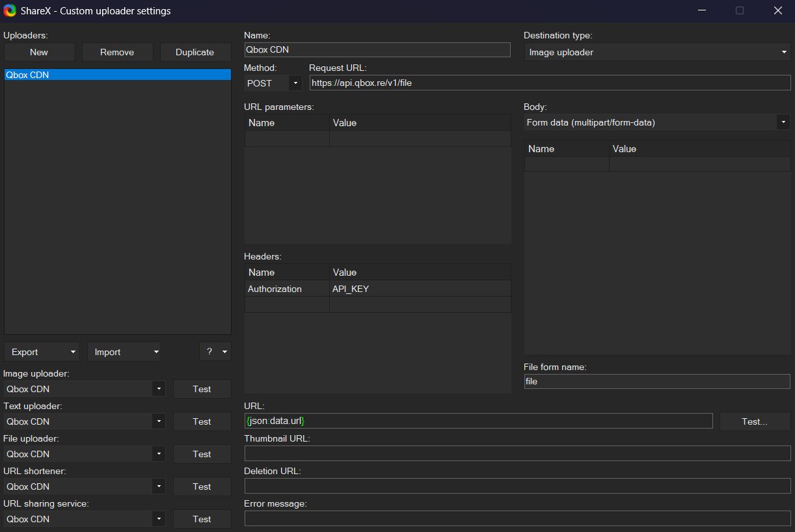
Task: Create a new uploader with the New button
Action: pos(39,52)
